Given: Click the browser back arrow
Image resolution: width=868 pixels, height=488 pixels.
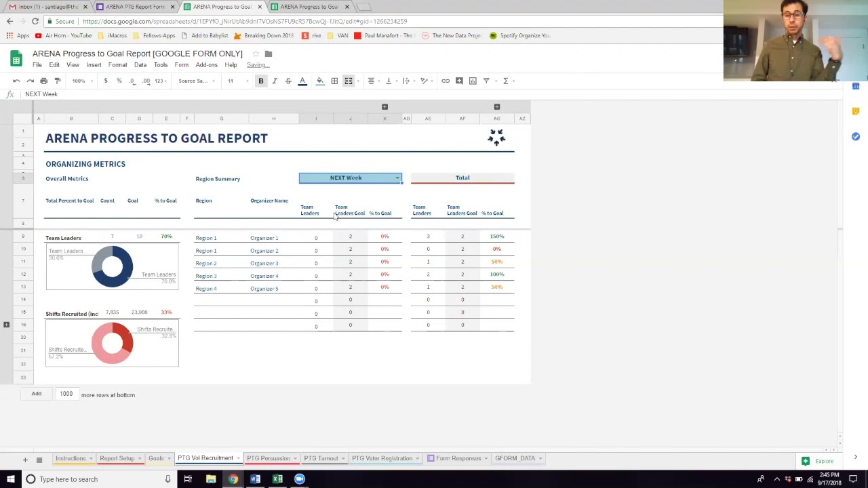Looking at the screenshot, I should (x=9, y=21).
